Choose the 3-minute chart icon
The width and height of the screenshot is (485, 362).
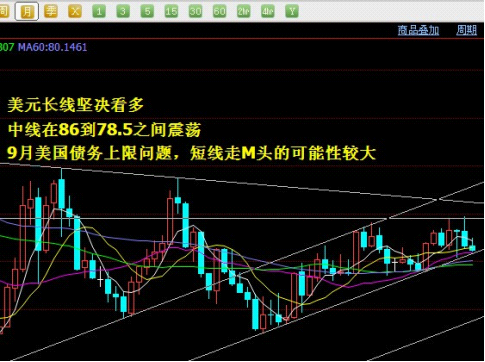click(123, 11)
